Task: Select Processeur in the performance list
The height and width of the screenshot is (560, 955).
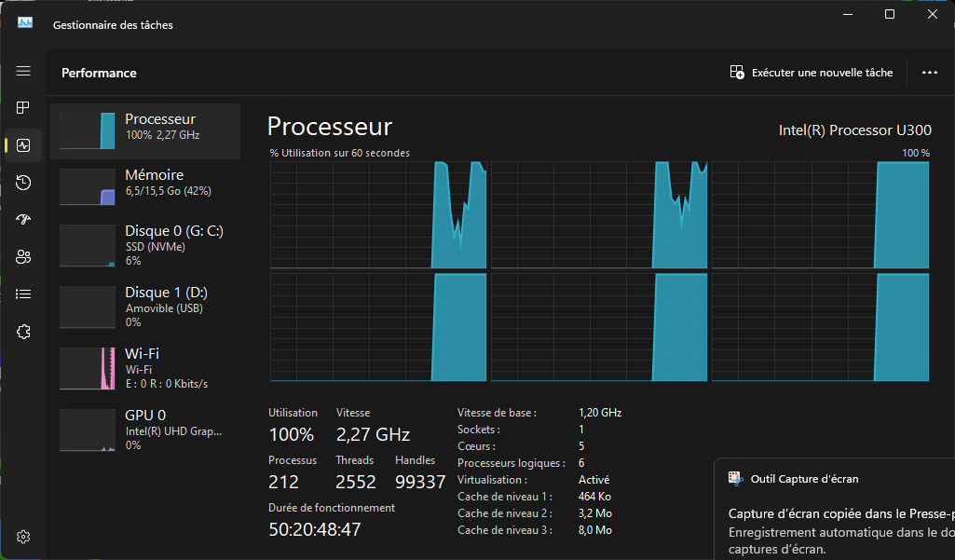Action: [x=145, y=130]
